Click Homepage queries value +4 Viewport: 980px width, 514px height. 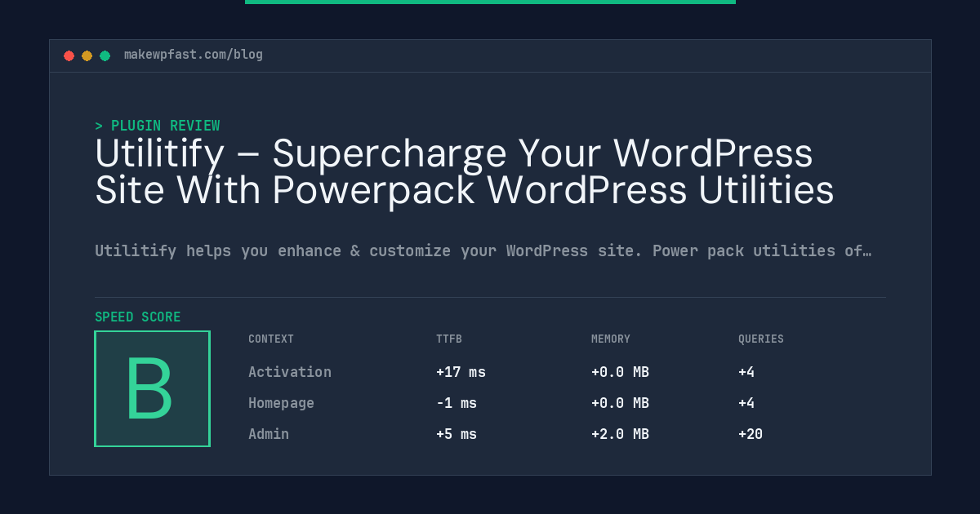pyautogui.click(x=746, y=403)
